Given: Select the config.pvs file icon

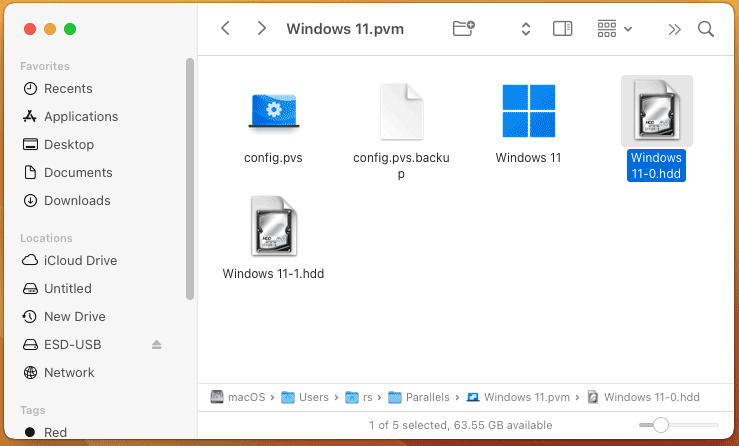Looking at the screenshot, I should (274, 111).
